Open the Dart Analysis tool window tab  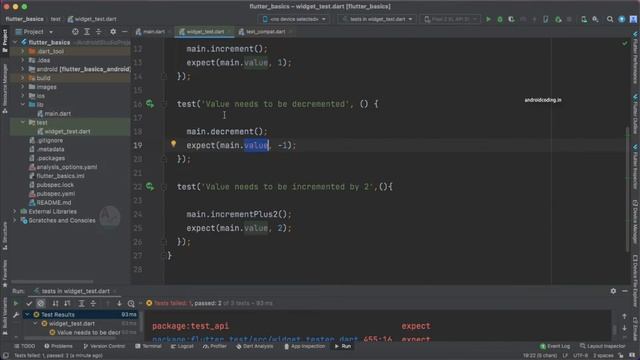point(255,346)
